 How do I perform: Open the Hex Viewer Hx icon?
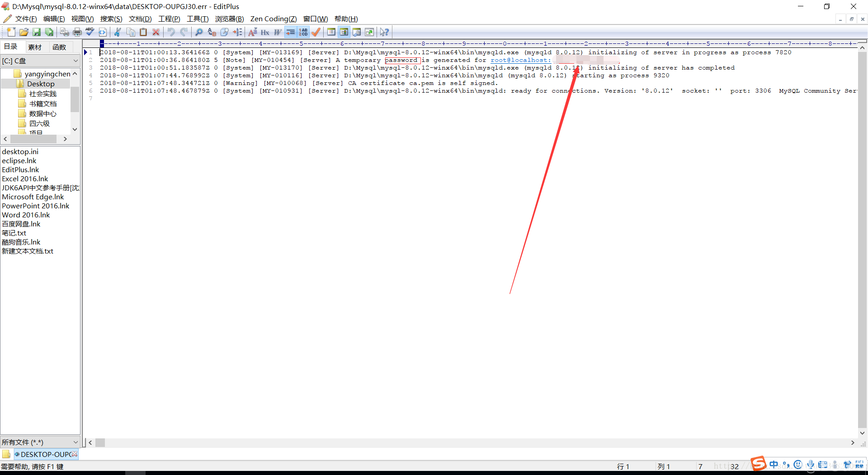[x=265, y=32]
